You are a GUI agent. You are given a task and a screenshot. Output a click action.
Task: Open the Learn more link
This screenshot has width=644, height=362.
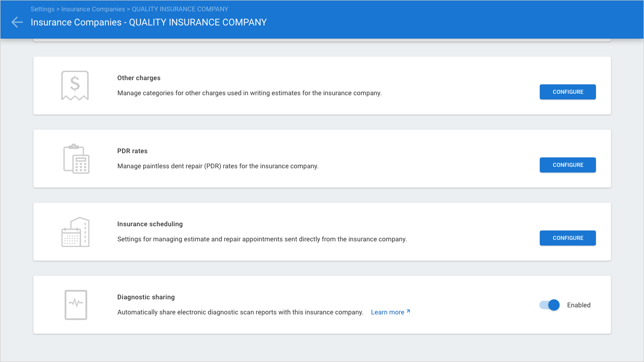coord(387,312)
